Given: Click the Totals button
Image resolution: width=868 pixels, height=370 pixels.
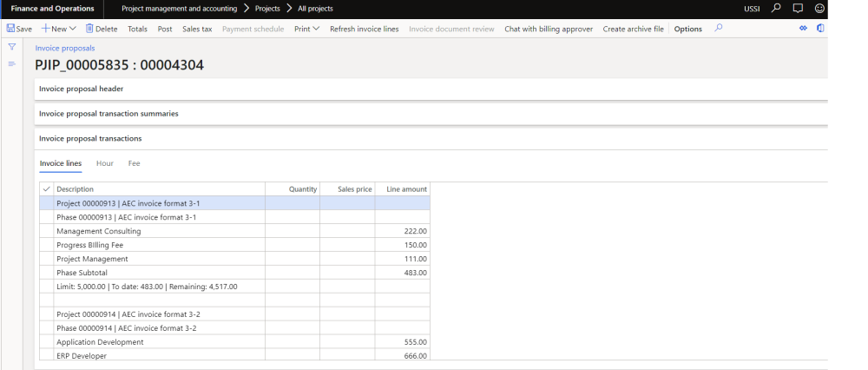Looking at the screenshot, I should pyautogui.click(x=137, y=29).
